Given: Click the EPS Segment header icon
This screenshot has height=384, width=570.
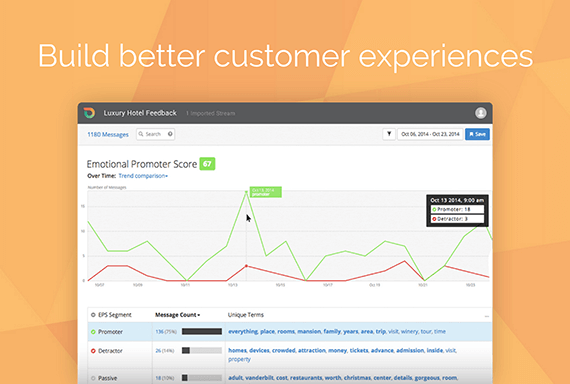Looking at the screenshot, I should point(93,315).
